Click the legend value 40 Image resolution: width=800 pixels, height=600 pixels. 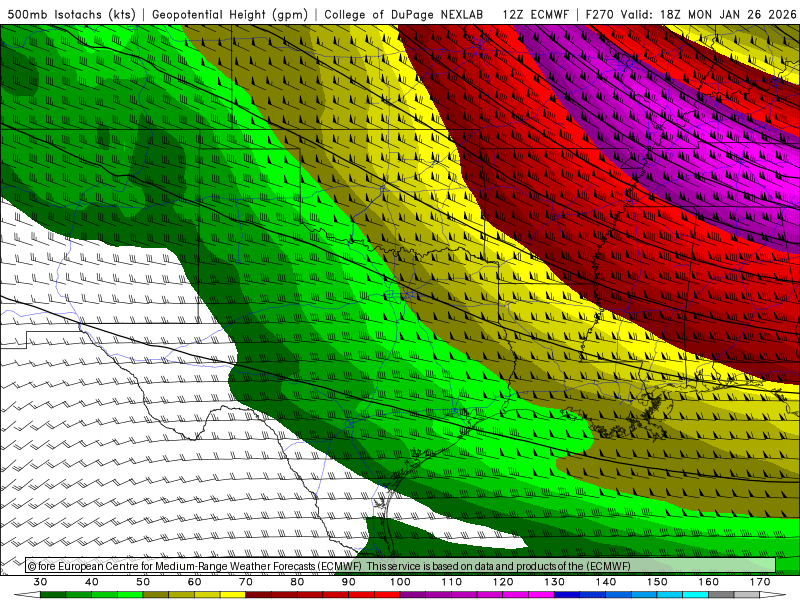(92, 582)
